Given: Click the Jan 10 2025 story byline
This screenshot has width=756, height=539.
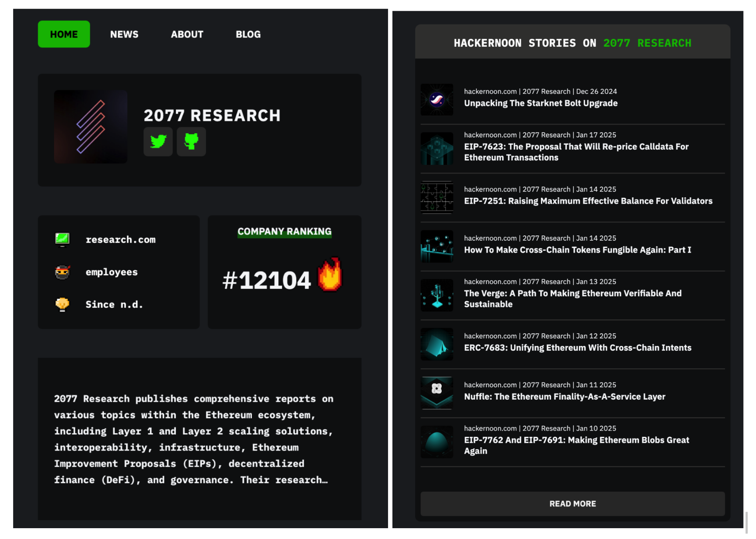Looking at the screenshot, I should [540, 428].
